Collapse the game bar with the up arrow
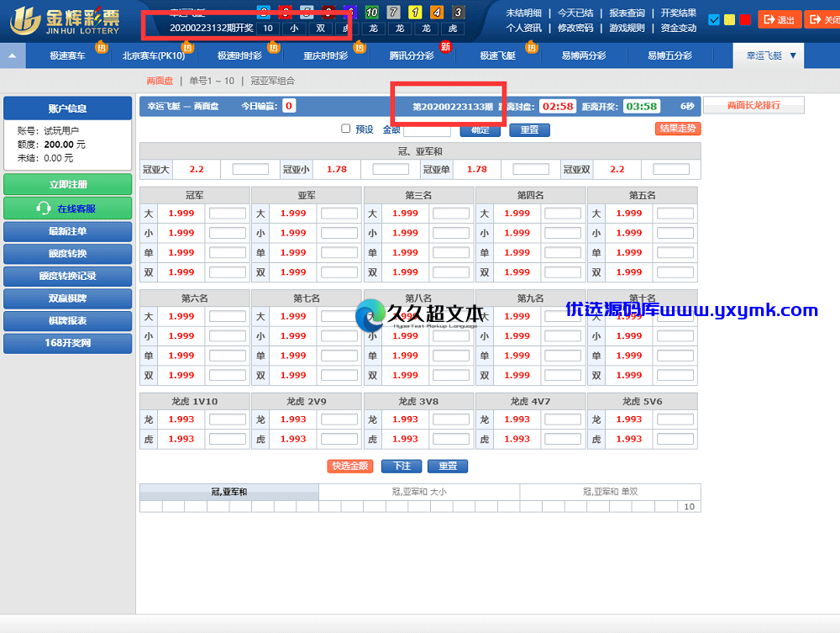 pos(13,55)
